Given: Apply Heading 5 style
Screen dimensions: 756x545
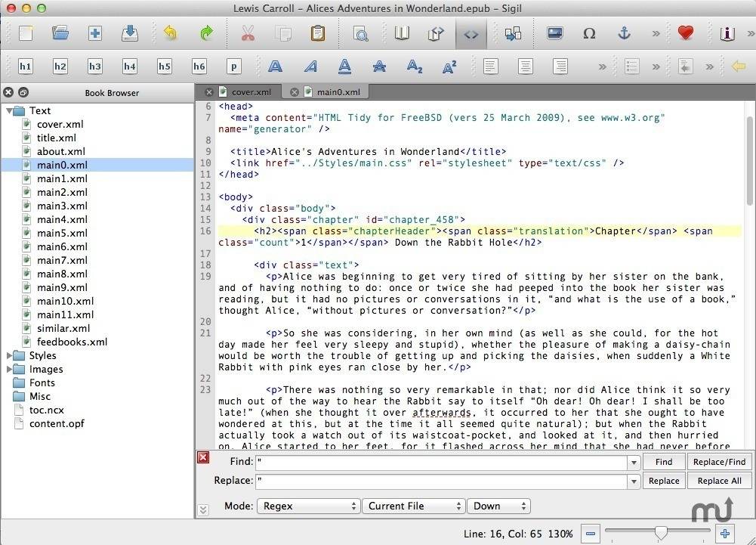Looking at the screenshot, I should (x=164, y=66).
